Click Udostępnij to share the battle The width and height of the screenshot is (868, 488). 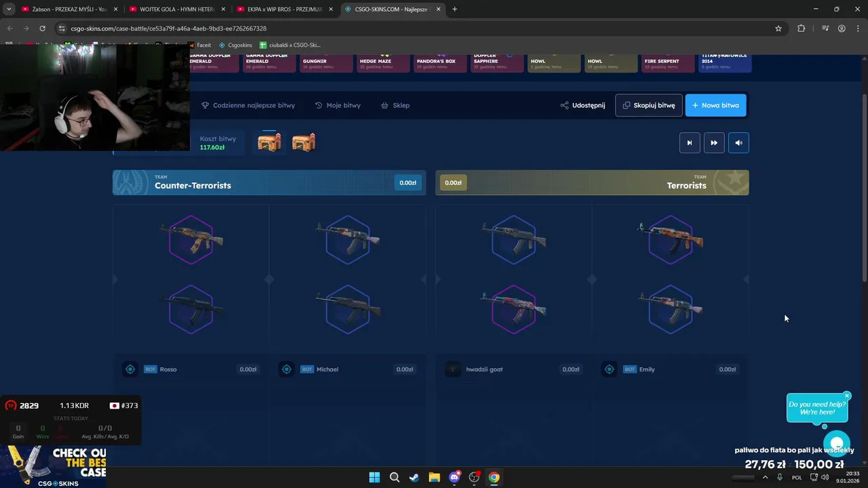point(583,105)
